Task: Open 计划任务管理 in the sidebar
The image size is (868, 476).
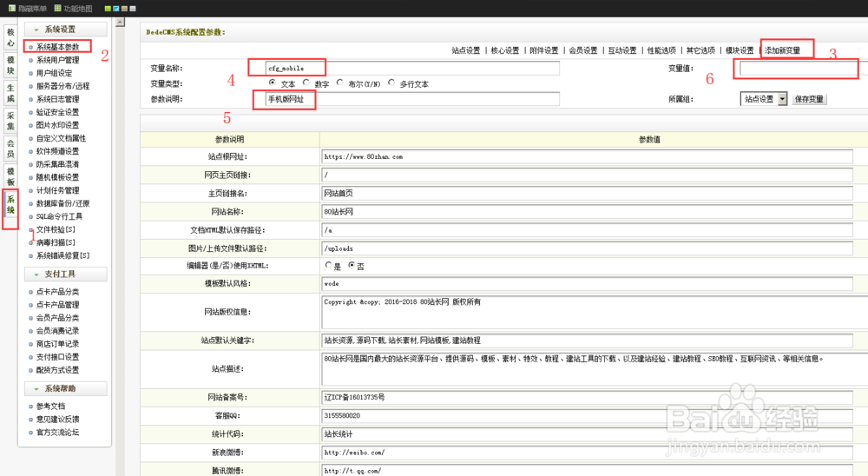Action: pos(57,190)
